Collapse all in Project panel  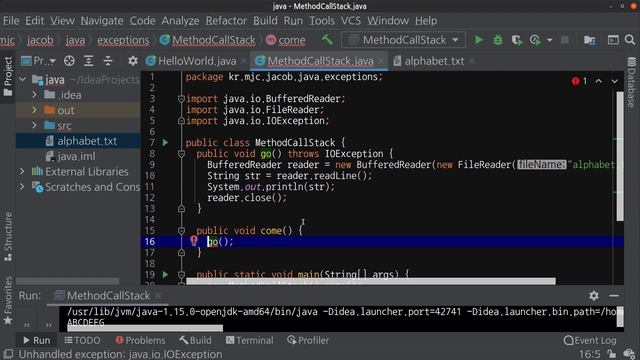click(x=108, y=61)
